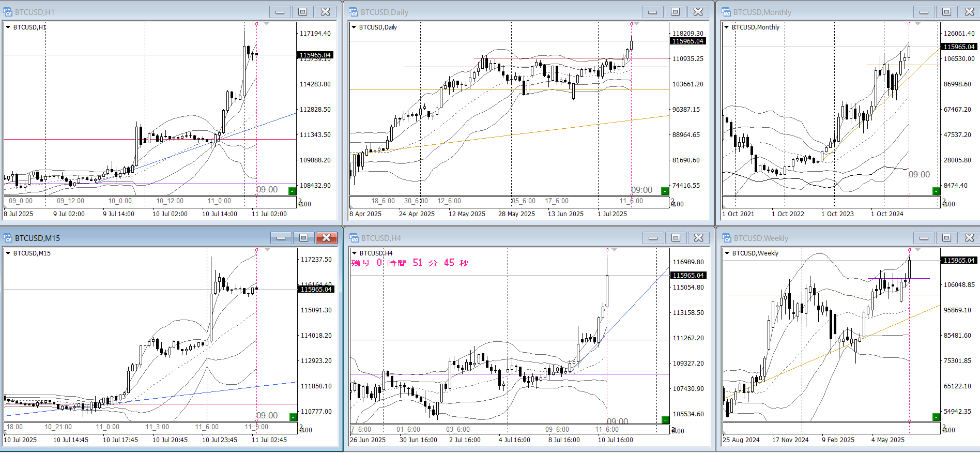Select the chart shift marker atop the M15 chart
Viewport: 980px width, 453px height.
pos(268,250)
